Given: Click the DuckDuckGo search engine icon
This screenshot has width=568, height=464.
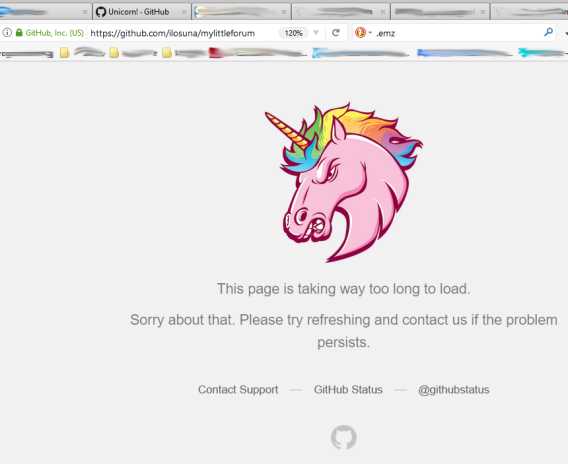Looking at the screenshot, I should pyautogui.click(x=360, y=33).
